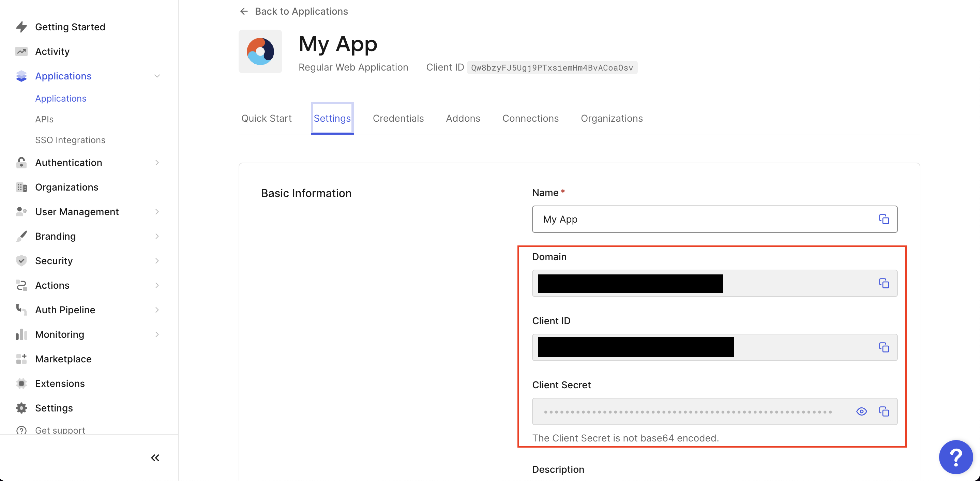The height and width of the screenshot is (481, 980).
Task: Open the Marketplace icon in sidebar
Action: tap(21, 359)
